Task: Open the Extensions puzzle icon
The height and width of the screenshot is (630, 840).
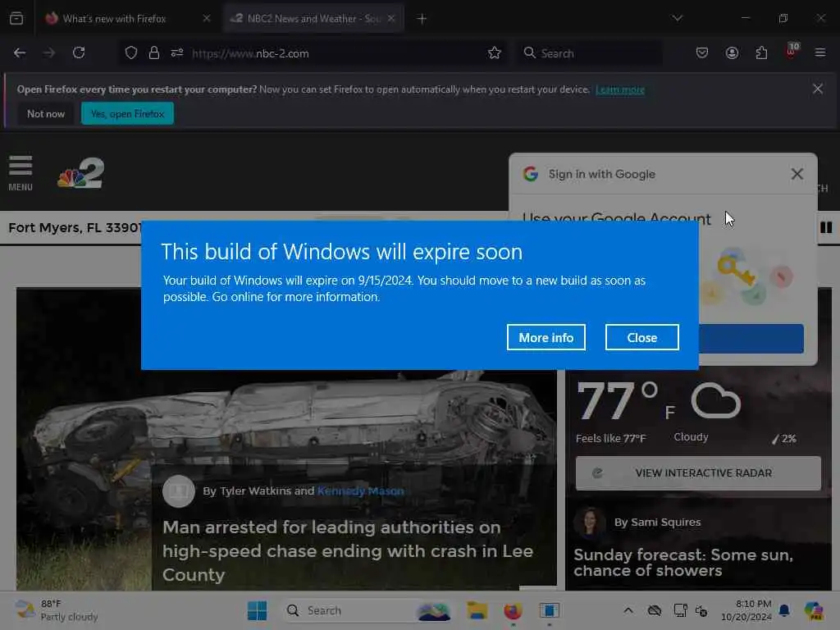Action: 761,53
